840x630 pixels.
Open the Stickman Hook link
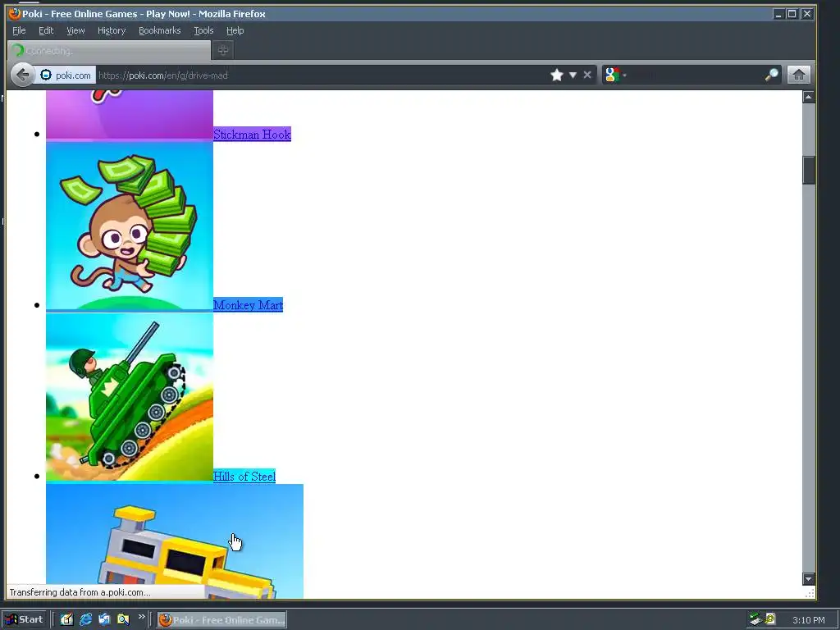(x=252, y=134)
